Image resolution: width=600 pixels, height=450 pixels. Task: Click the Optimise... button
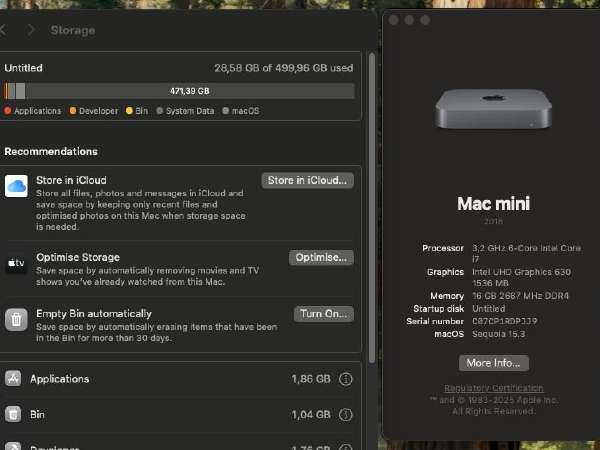321,258
